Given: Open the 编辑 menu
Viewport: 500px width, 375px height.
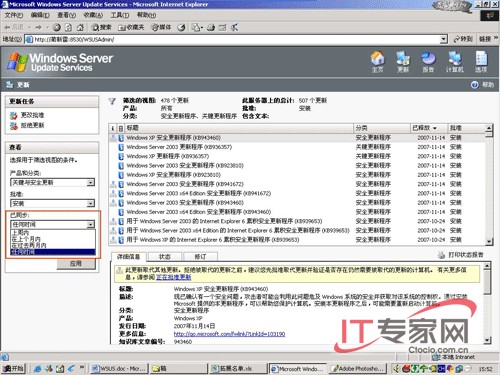Looking at the screenshot, I should tap(40, 15).
